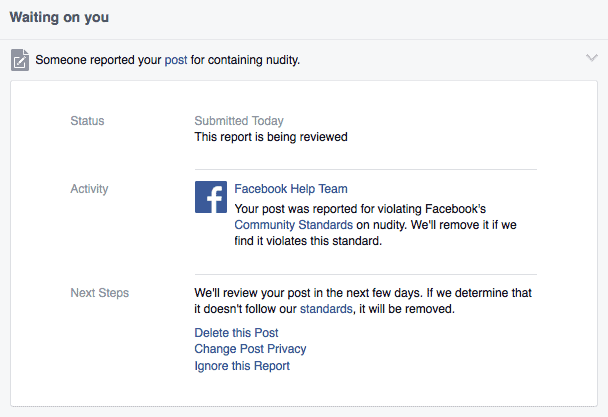
Task: Click the Next Steps label
Action: click(100, 293)
